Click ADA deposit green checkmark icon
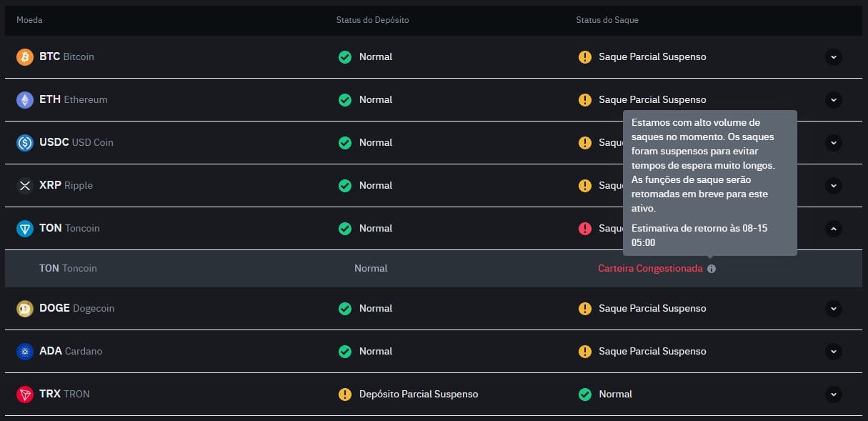Screen dimensions: 868x421 tap(345, 351)
